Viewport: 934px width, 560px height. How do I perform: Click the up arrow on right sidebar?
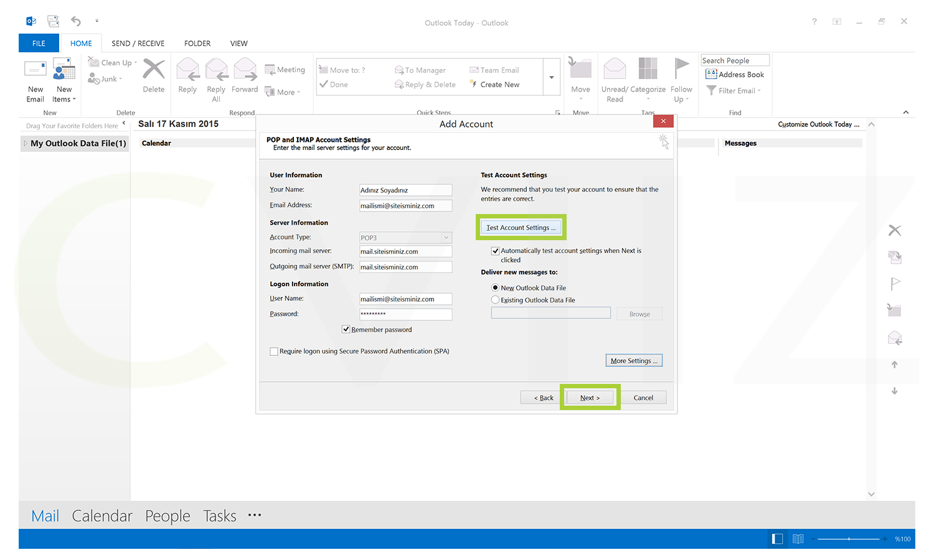click(x=895, y=365)
